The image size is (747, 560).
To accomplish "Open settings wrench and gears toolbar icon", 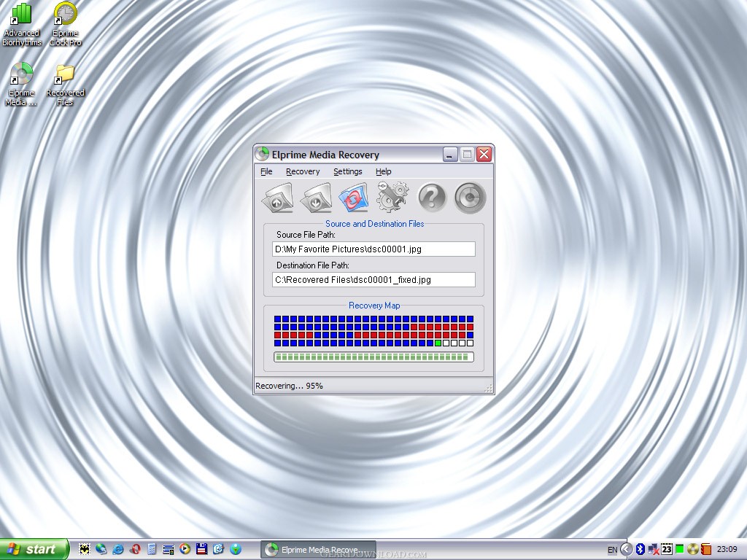I will click(392, 197).
